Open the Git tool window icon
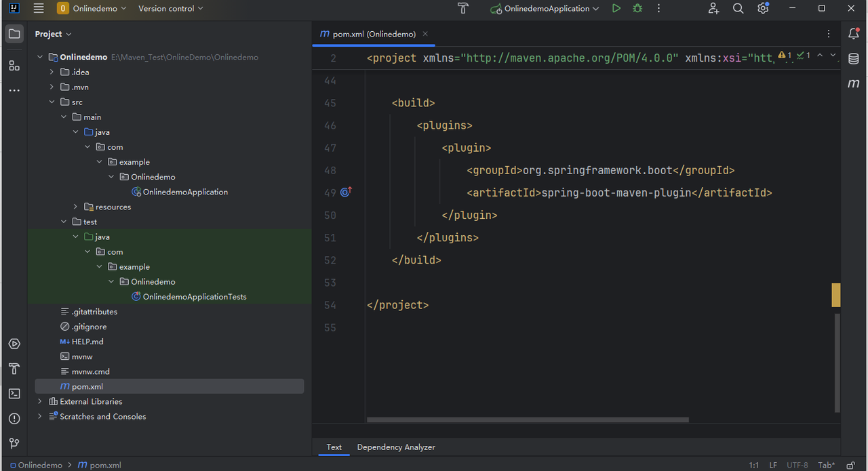This screenshot has width=868, height=471. [x=14, y=443]
